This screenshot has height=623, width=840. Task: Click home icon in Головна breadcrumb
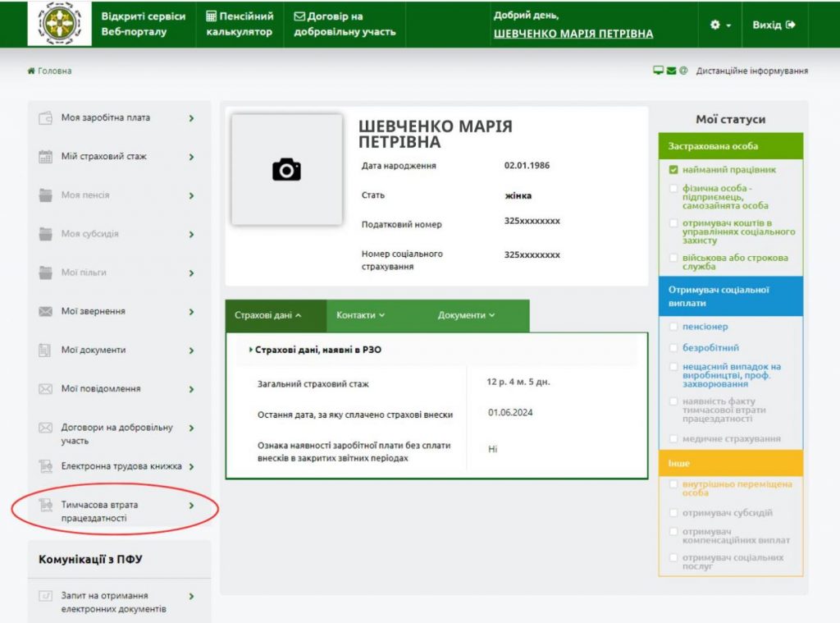click(x=31, y=71)
